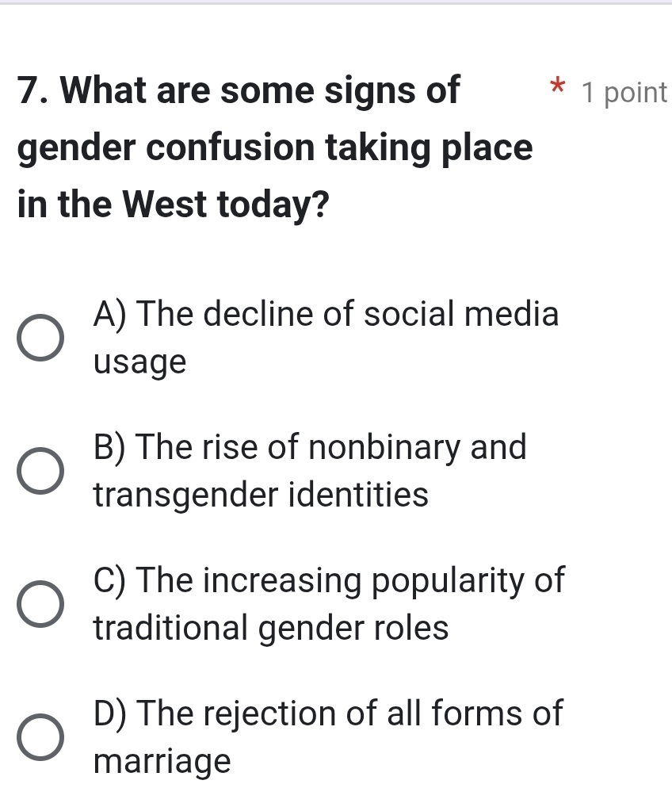Click the red required asterisk
Image resolution: width=672 pixels, height=807 pixels.
click(559, 87)
